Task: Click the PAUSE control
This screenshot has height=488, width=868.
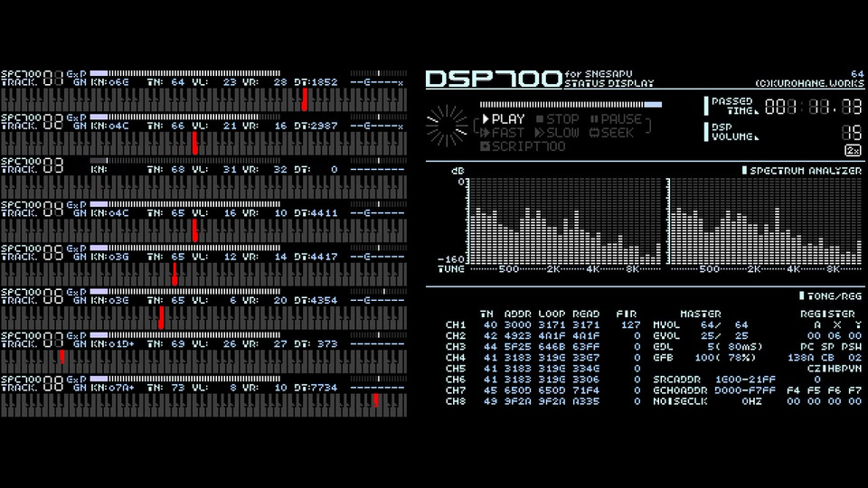Action: [616, 119]
